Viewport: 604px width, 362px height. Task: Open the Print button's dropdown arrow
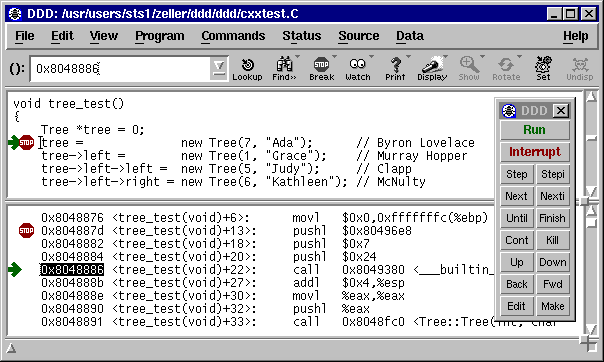click(408, 57)
